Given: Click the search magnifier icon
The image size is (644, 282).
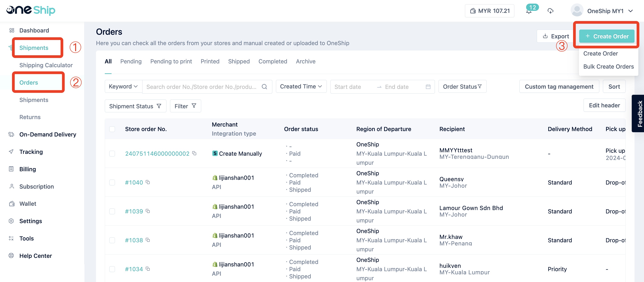Looking at the screenshot, I should (264, 87).
